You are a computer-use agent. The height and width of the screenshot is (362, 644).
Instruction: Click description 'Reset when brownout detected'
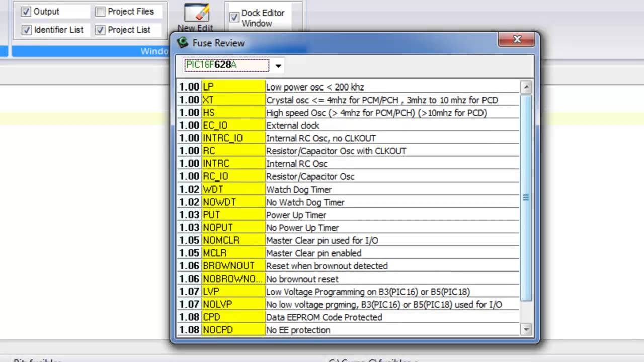tap(327, 266)
